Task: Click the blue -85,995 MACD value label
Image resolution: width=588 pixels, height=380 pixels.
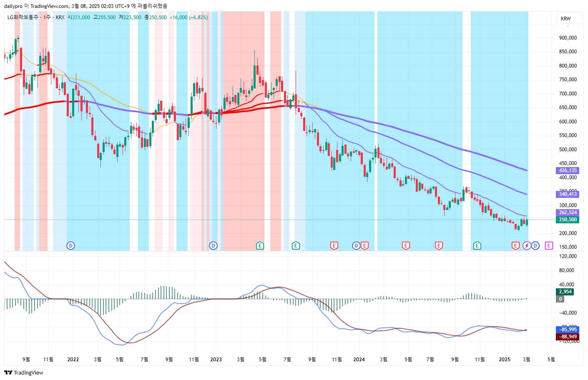Action: (x=568, y=330)
